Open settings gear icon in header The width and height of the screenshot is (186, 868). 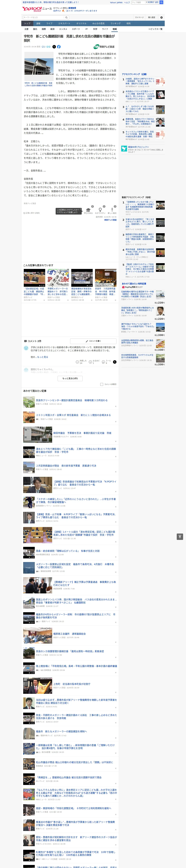pos(161,18)
